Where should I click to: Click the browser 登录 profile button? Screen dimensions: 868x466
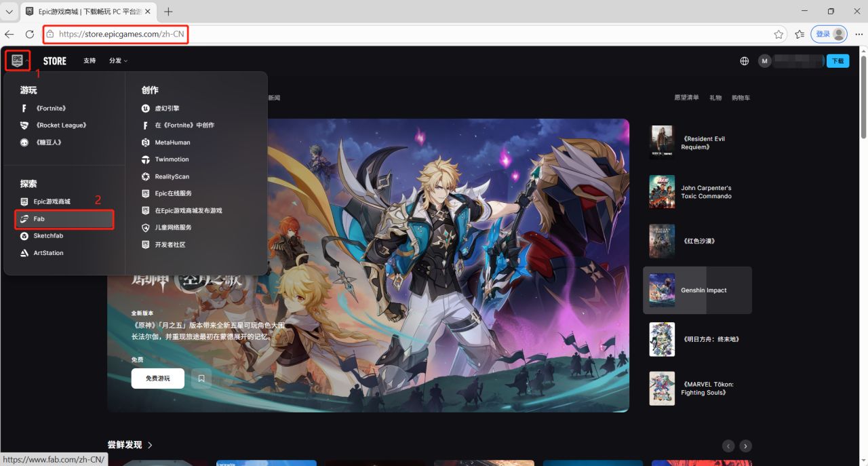click(829, 34)
